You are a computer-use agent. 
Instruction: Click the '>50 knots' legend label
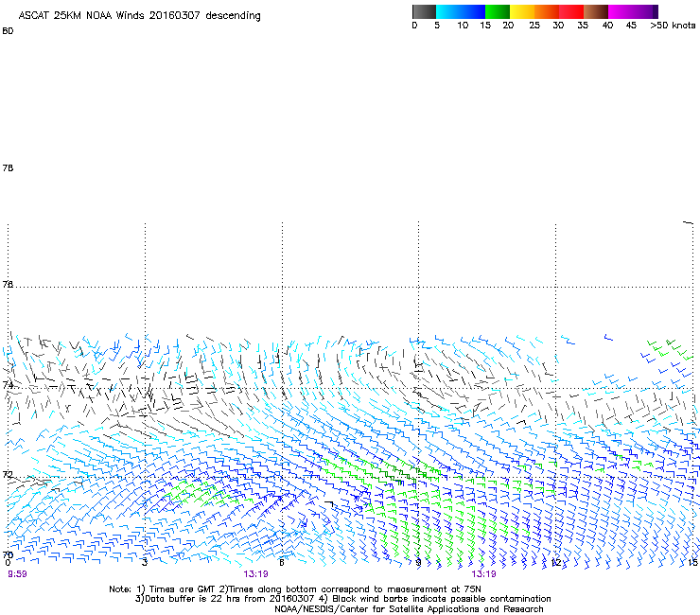(x=673, y=26)
